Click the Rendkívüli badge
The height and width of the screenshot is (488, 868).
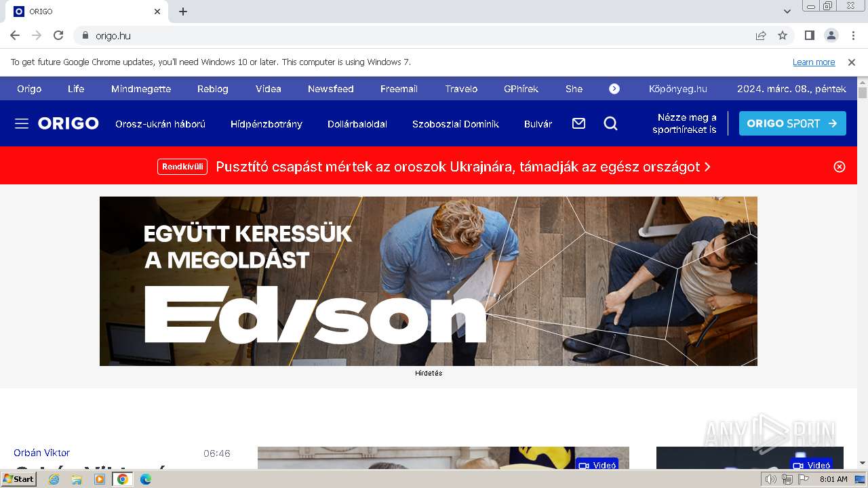pos(182,167)
